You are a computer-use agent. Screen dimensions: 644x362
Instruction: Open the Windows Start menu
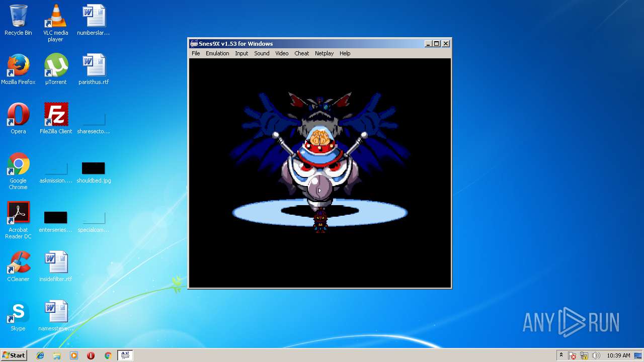14,355
